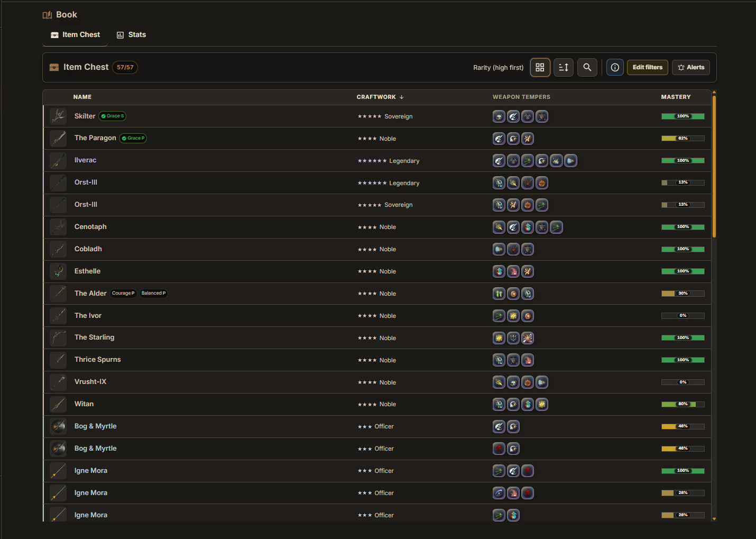
Task: Click the Edit filters button
Action: [648, 67]
